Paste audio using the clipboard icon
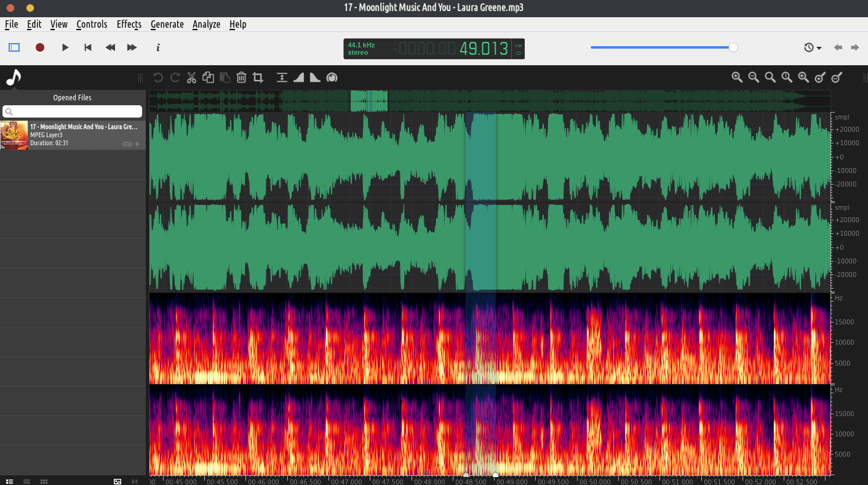Image resolution: width=868 pixels, height=485 pixels. coord(225,78)
